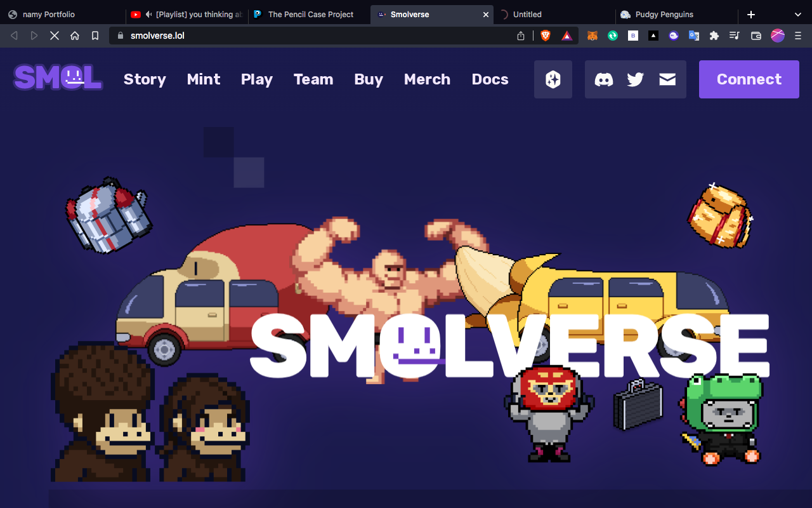812x508 pixels.
Task: Open the Merch store link
Action: [x=427, y=79]
